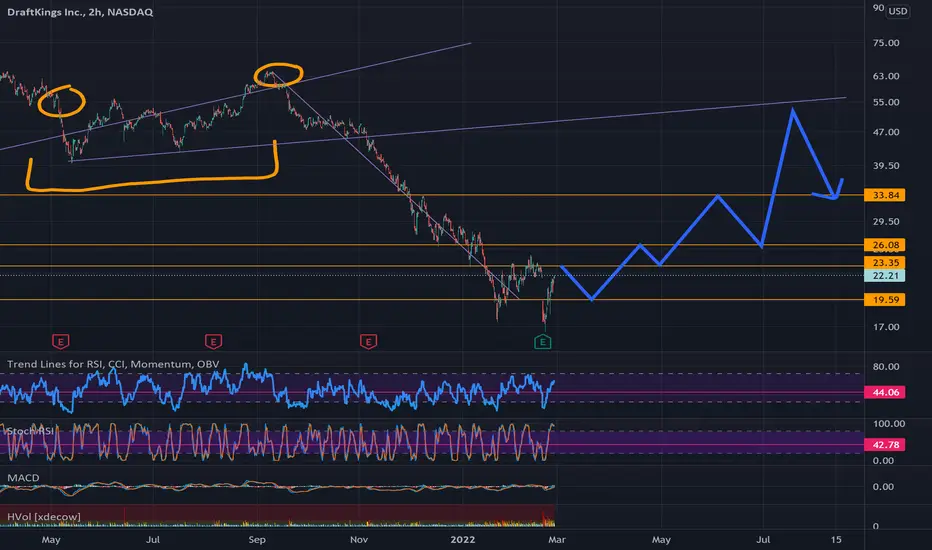932x550 pixels.
Task: Select the Stoch RSI indicator title
Action: tap(30, 431)
